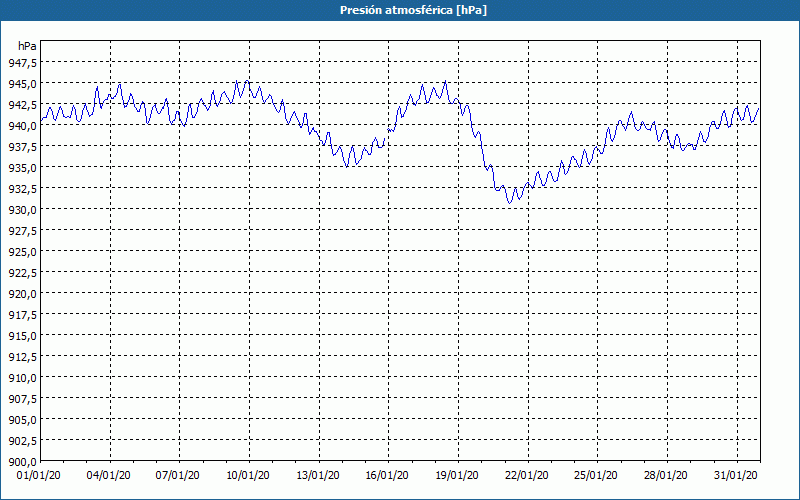Viewport: 800px width, 500px height.
Task: Select the 915,0 y-axis label
Action: [22, 336]
